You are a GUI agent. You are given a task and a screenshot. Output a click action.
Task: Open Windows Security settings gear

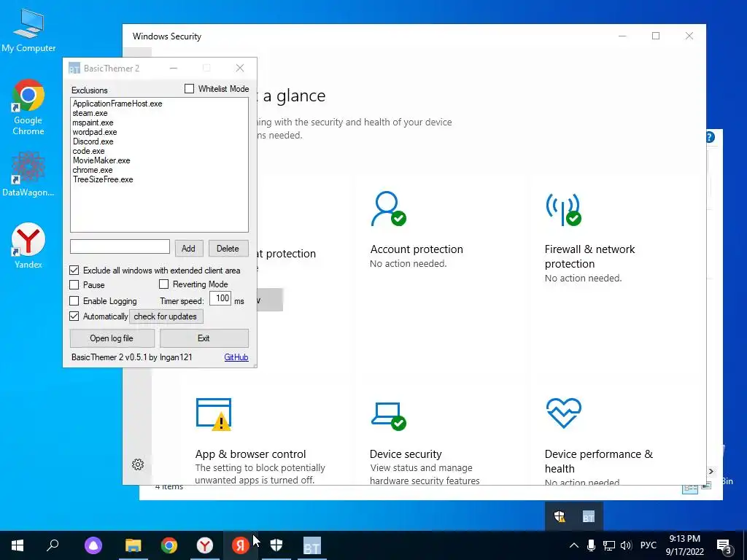click(138, 464)
